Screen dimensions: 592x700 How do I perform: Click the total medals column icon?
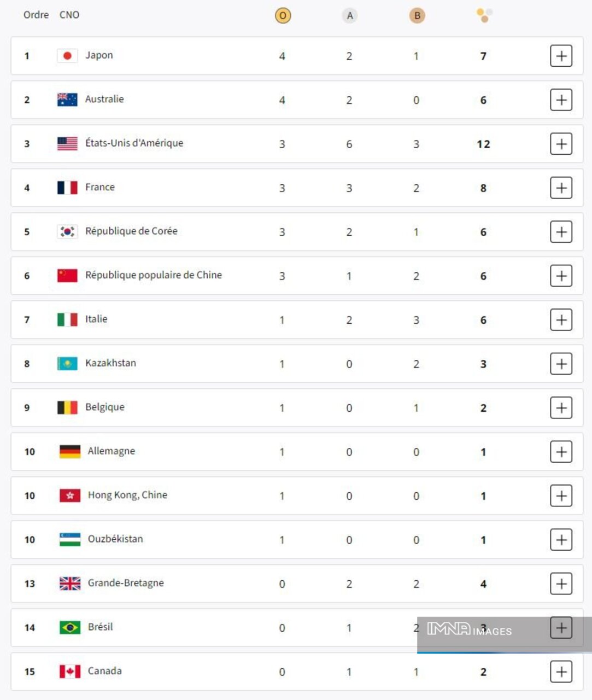(484, 15)
